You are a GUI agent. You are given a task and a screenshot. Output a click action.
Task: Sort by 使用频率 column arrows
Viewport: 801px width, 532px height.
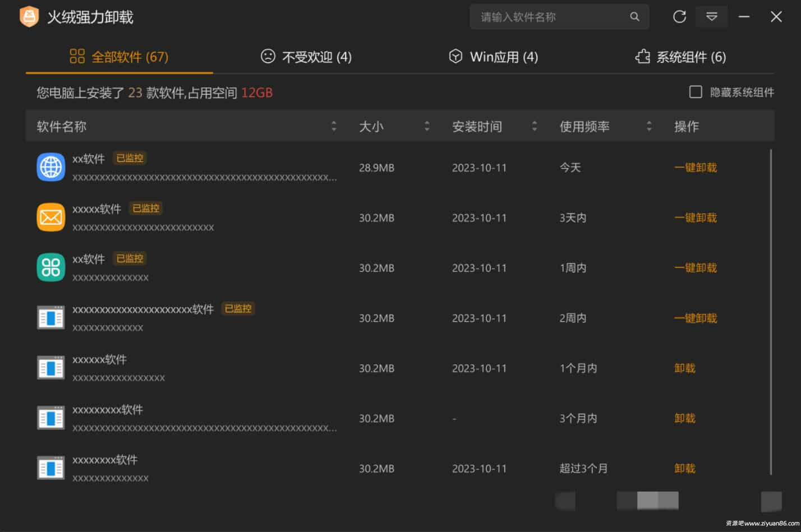649,127
